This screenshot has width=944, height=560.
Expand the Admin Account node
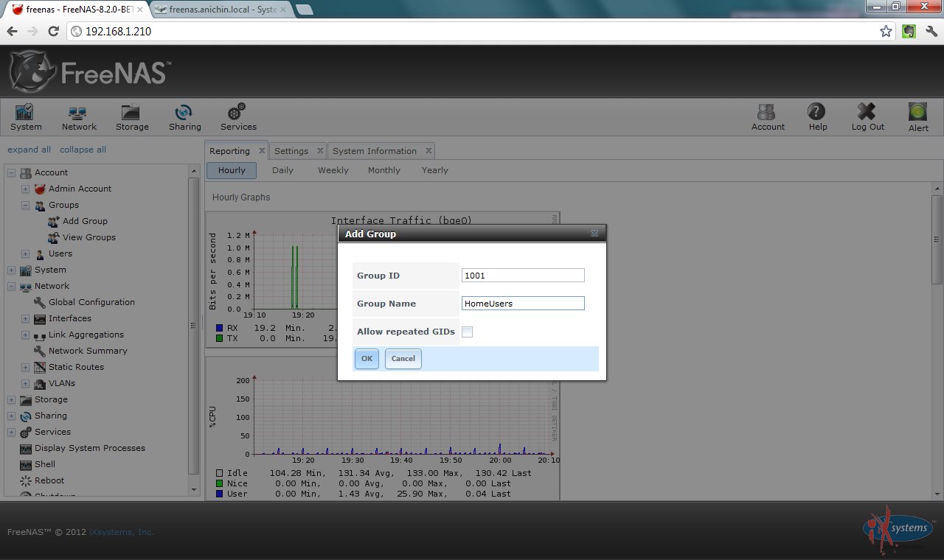point(25,189)
